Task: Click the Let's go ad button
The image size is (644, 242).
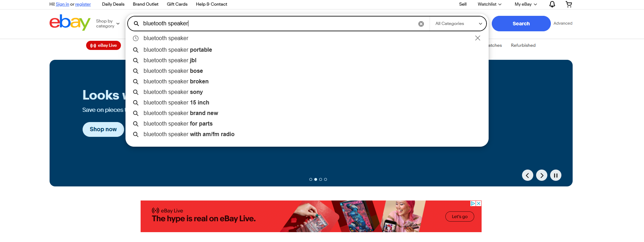Action: click(x=460, y=217)
